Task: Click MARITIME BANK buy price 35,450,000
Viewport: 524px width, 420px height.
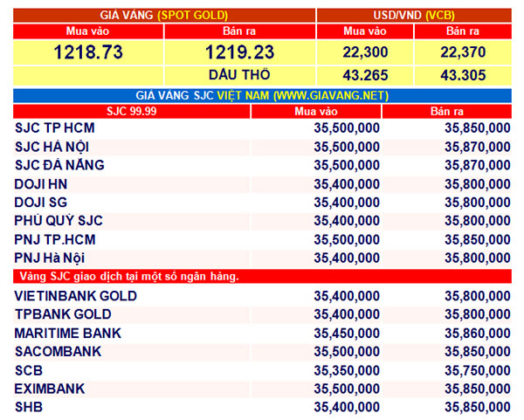Action: tap(347, 334)
